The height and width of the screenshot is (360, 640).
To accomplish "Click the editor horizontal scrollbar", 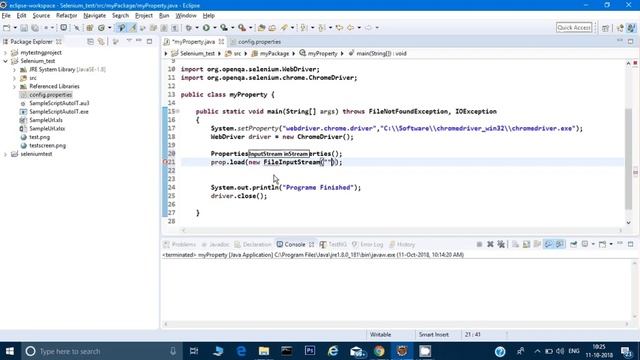I will tap(402, 230).
